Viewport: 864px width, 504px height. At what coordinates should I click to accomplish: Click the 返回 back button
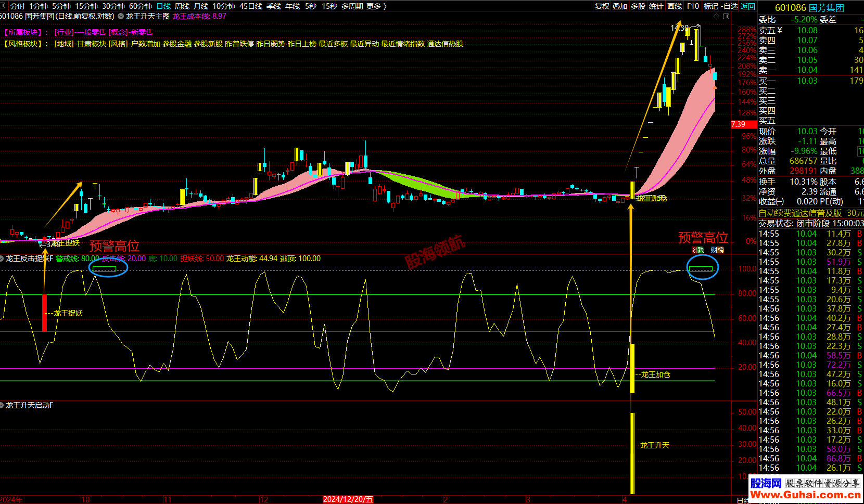click(748, 6)
